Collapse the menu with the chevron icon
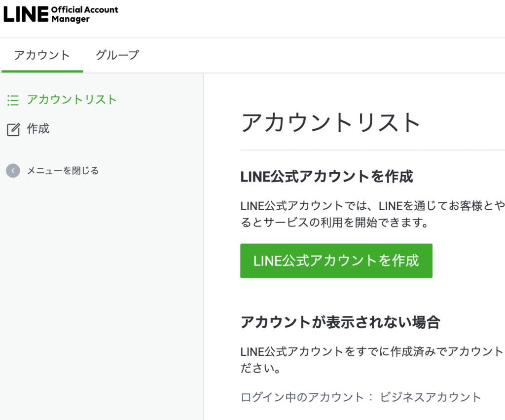Screen dimensions: 505x420 tap(13, 171)
